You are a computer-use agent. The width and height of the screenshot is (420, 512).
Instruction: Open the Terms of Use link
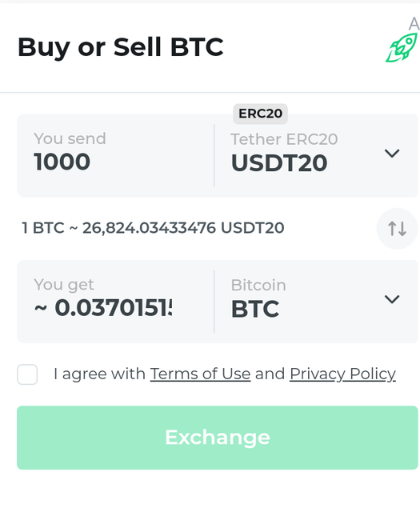click(x=200, y=374)
